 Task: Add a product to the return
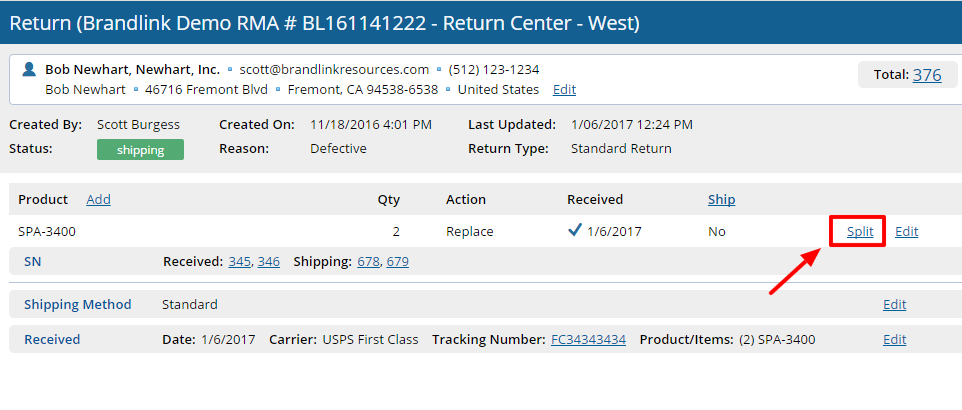[98, 200]
